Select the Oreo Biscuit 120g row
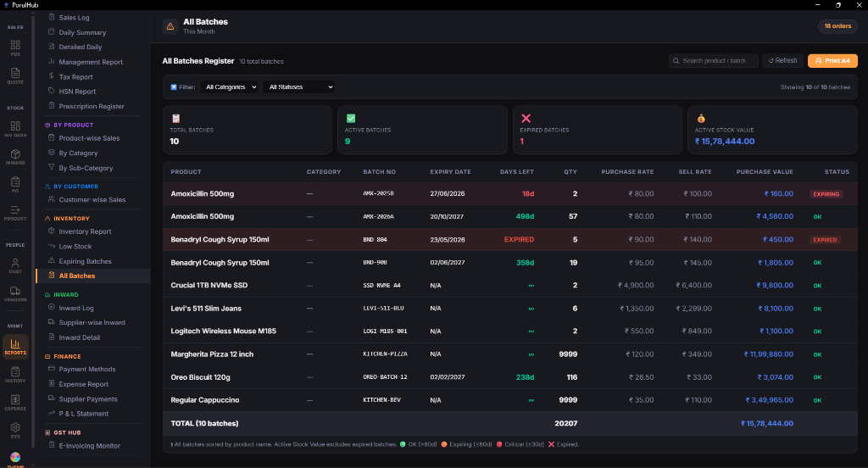The height and width of the screenshot is (468, 868). (x=509, y=377)
